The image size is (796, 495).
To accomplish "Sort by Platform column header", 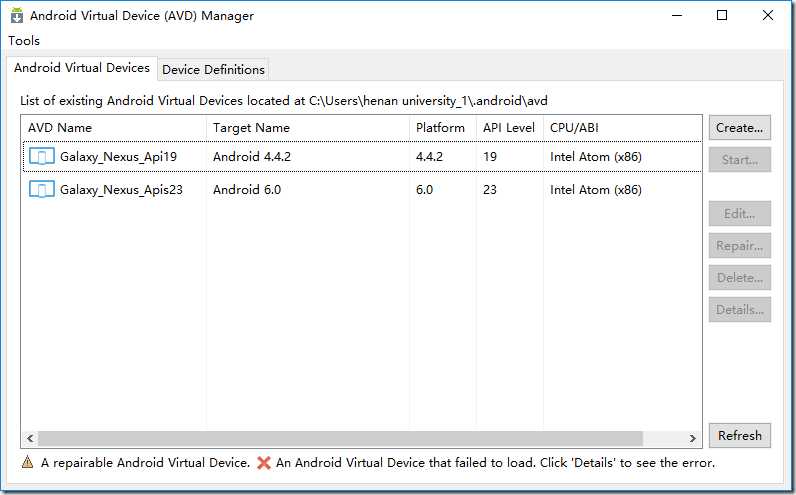I will 443,128.
